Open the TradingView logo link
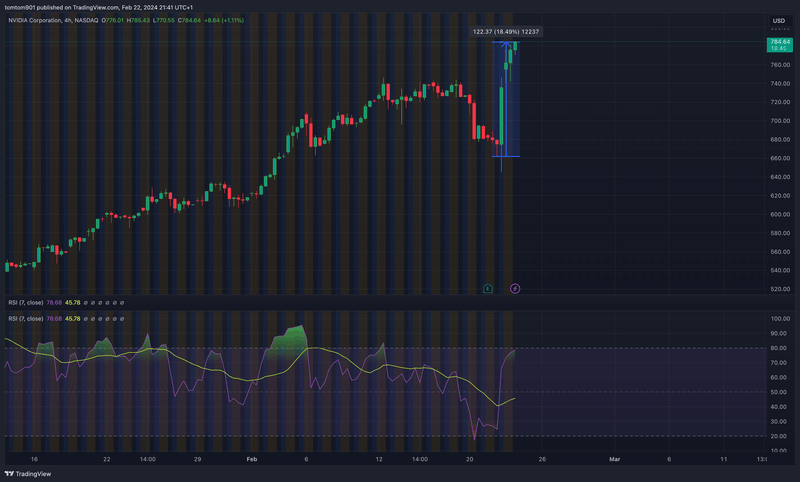Screen dimensions: 800x482 28,474
